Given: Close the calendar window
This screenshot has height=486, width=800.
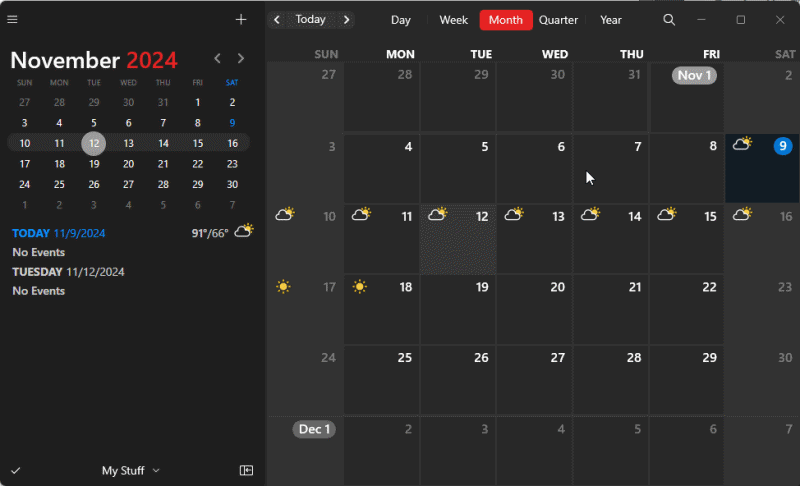Looking at the screenshot, I should tap(780, 20).
